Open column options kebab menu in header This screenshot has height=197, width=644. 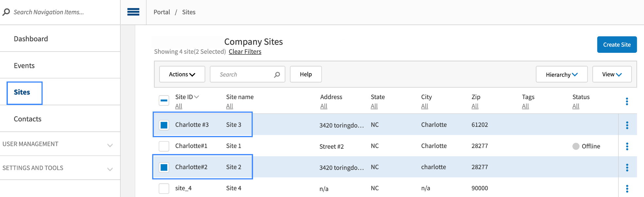(627, 101)
